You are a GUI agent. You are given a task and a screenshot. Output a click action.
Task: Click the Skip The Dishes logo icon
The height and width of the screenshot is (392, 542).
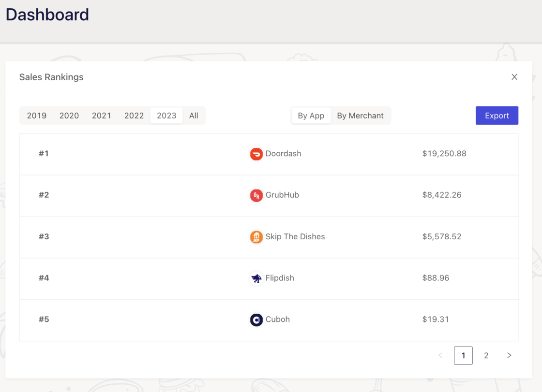point(256,237)
